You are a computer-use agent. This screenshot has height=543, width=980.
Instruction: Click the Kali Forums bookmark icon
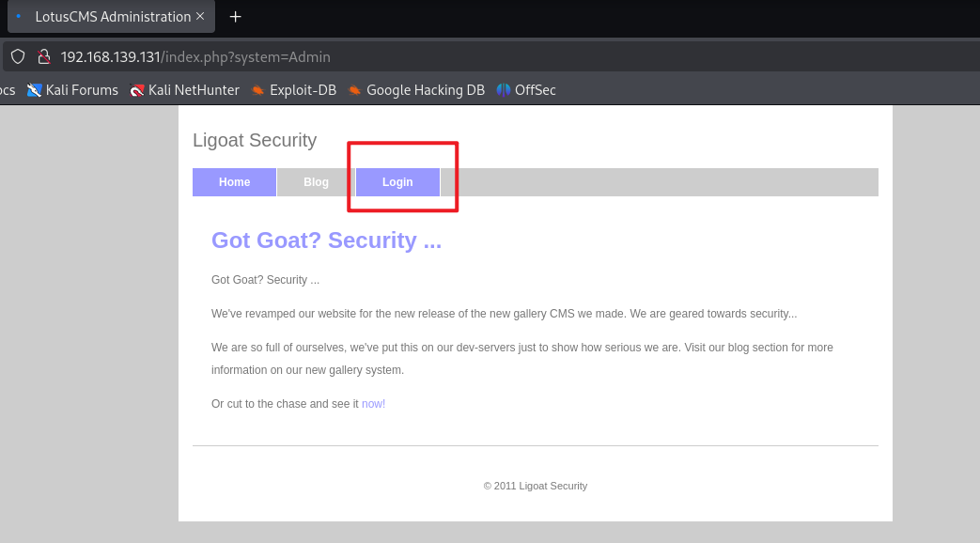[35, 90]
